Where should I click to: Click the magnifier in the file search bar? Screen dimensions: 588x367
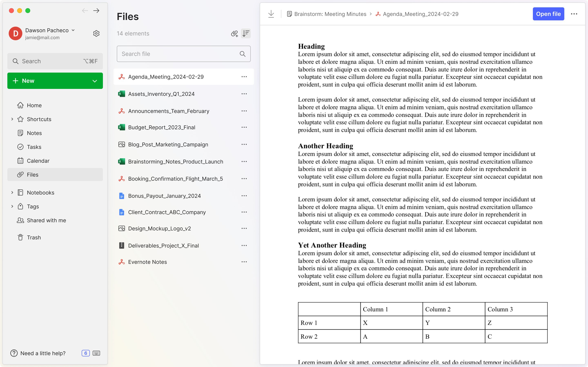coord(242,54)
